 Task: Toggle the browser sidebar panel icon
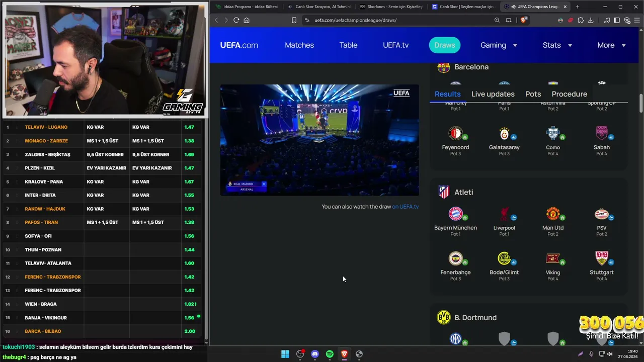617,20
